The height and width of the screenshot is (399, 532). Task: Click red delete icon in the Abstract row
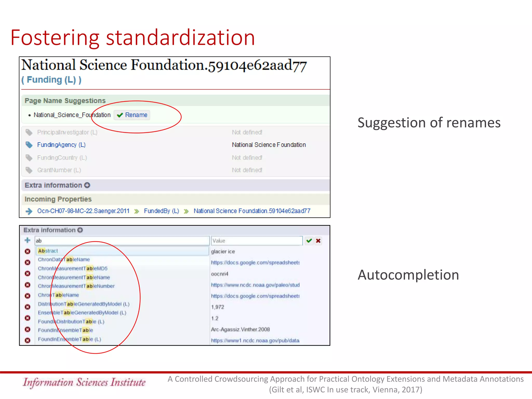[28, 251]
